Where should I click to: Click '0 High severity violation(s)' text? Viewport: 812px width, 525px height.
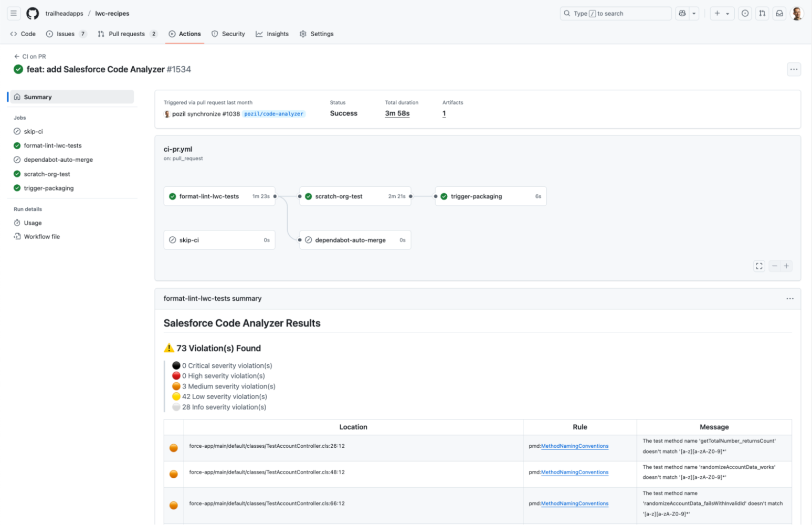tap(223, 376)
